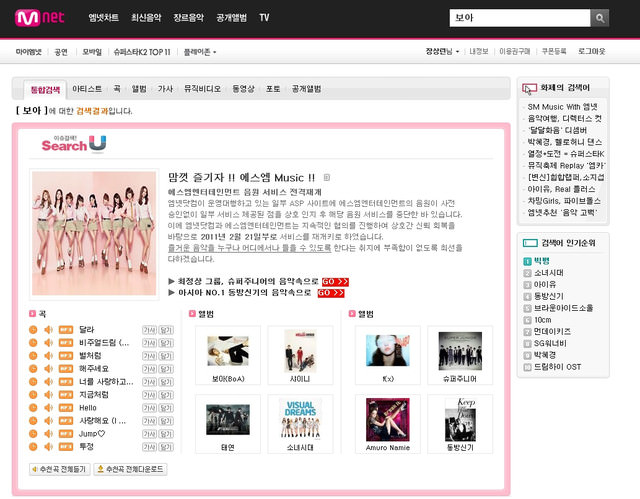The image size is (640, 499).
Task: Click trending term SM Music With 엠넷
Action: pyautogui.click(x=562, y=107)
